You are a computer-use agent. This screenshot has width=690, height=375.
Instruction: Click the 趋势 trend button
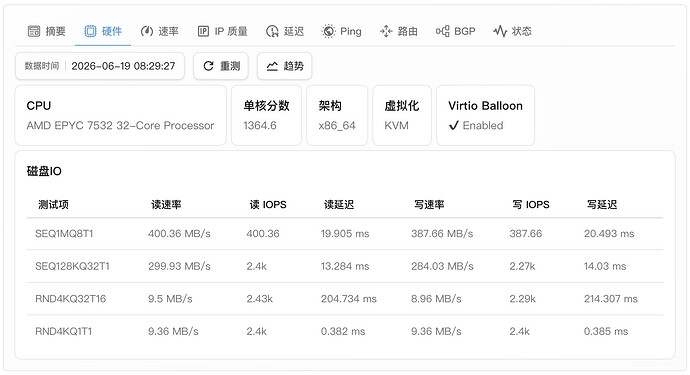[285, 66]
